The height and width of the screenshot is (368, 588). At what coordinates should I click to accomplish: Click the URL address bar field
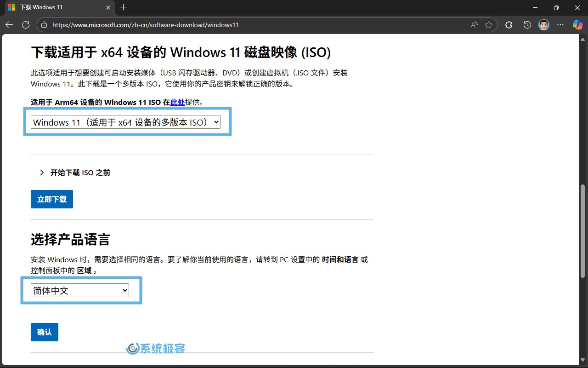(x=257, y=25)
